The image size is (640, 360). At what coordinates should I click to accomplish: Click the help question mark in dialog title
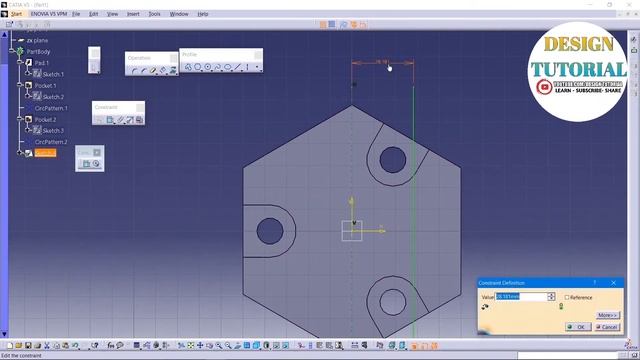pos(595,282)
